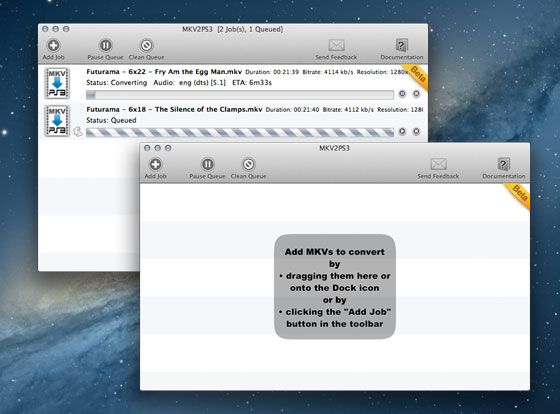Click Pause Queue in the front MKV2PS3 window
The width and height of the screenshot is (560, 414).
point(207,168)
